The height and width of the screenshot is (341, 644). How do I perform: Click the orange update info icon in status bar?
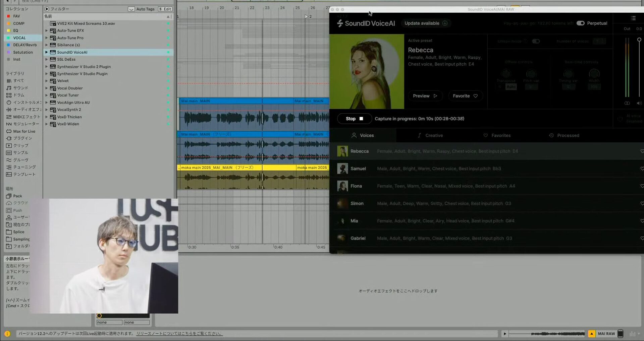7,334
